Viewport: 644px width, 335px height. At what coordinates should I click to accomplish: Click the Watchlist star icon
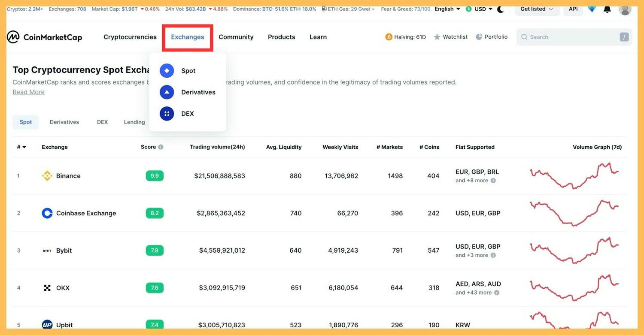point(437,37)
